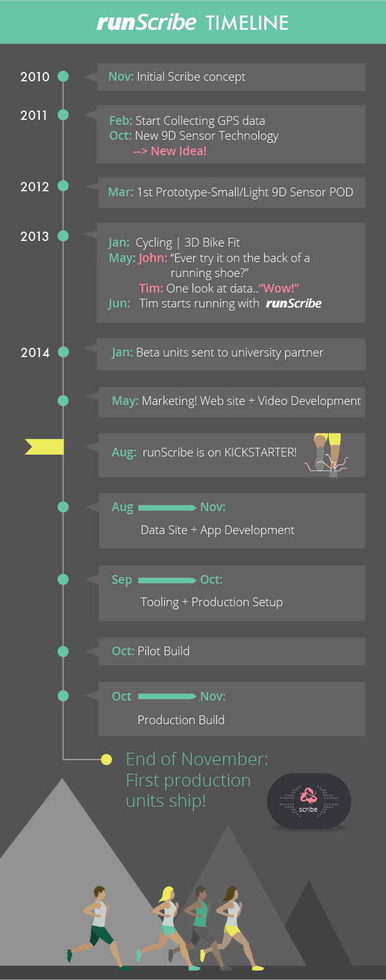Click the scribe pod device image

309,801
